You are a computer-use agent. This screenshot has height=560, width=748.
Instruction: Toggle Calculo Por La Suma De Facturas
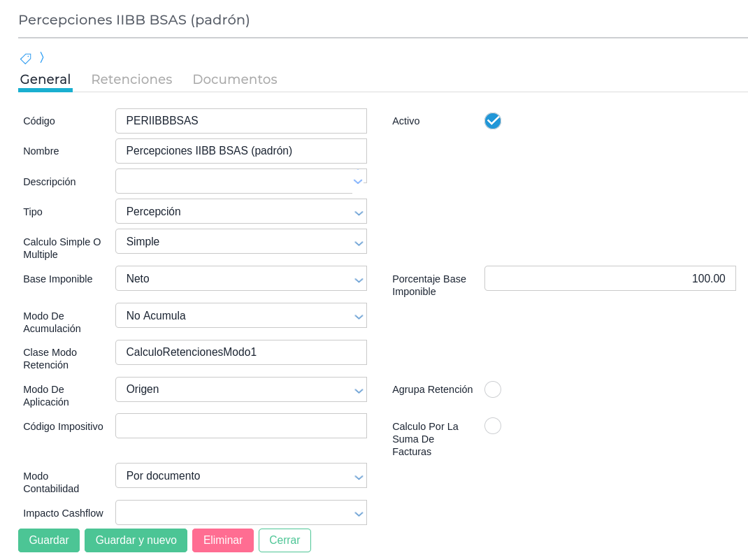pyautogui.click(x=493, y=426)
